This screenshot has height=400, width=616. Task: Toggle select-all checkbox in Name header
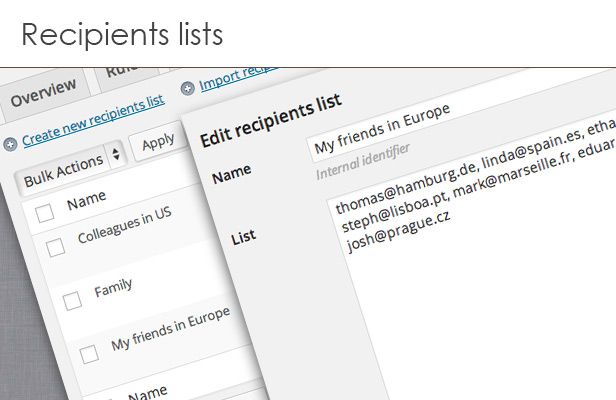click(x=45, y=211)
